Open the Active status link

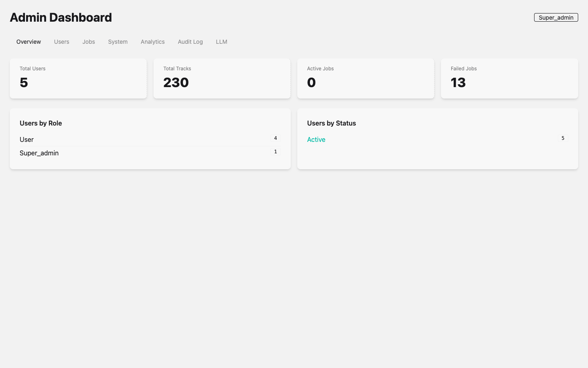(x=316, y=139)
